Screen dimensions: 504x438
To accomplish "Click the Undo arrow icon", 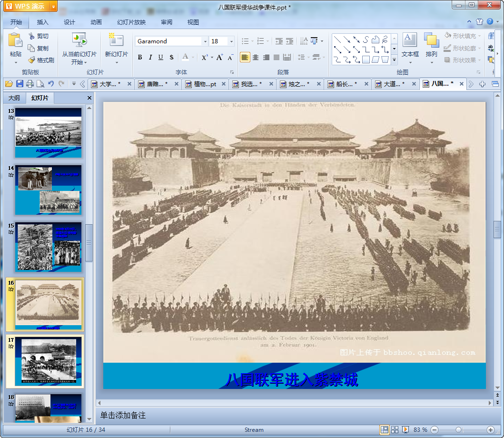I will [51, 84].
